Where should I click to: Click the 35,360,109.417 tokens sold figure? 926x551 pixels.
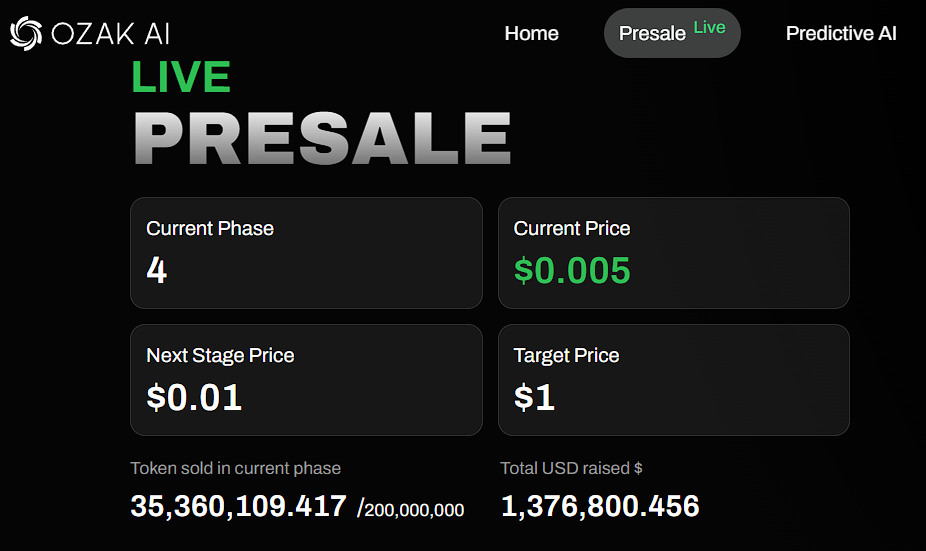238,506
